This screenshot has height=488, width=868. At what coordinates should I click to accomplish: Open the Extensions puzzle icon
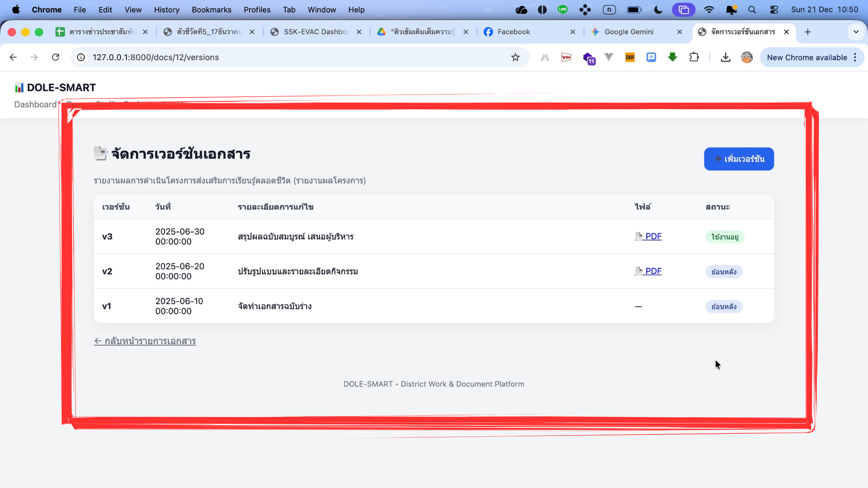694,57
